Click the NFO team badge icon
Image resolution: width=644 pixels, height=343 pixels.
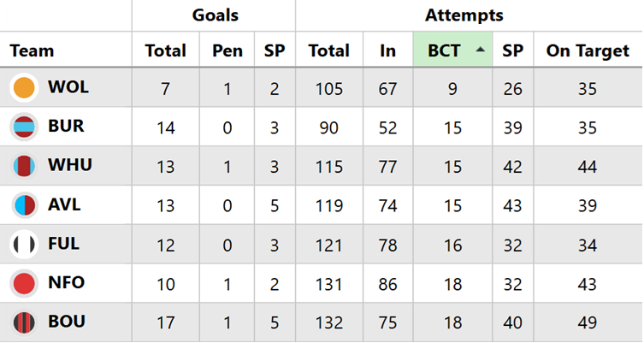point(24,284)
